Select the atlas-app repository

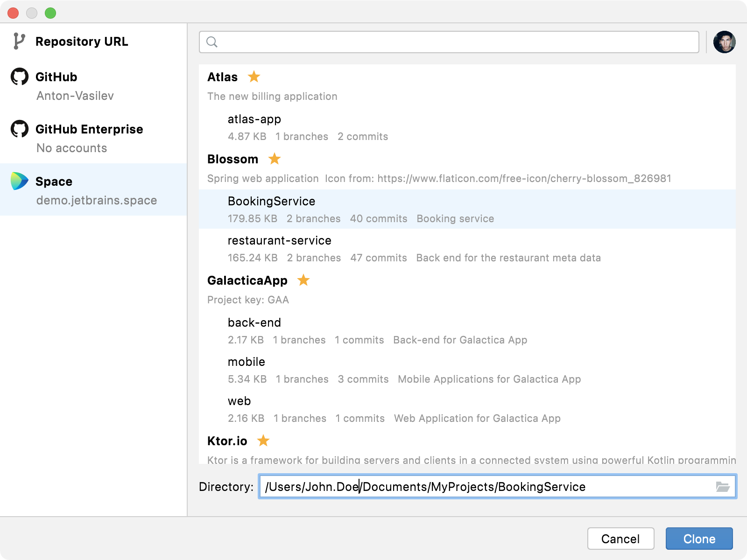[x=254, y=119]
